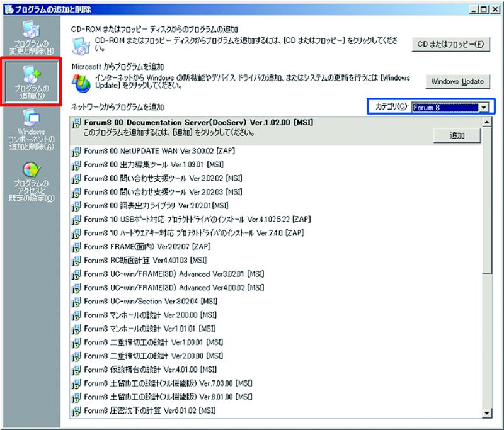Open プログラムのアクセスと既定の設定 in the sidebar
This screenshot has height=430, width=504.
click(x=31, y=182)
